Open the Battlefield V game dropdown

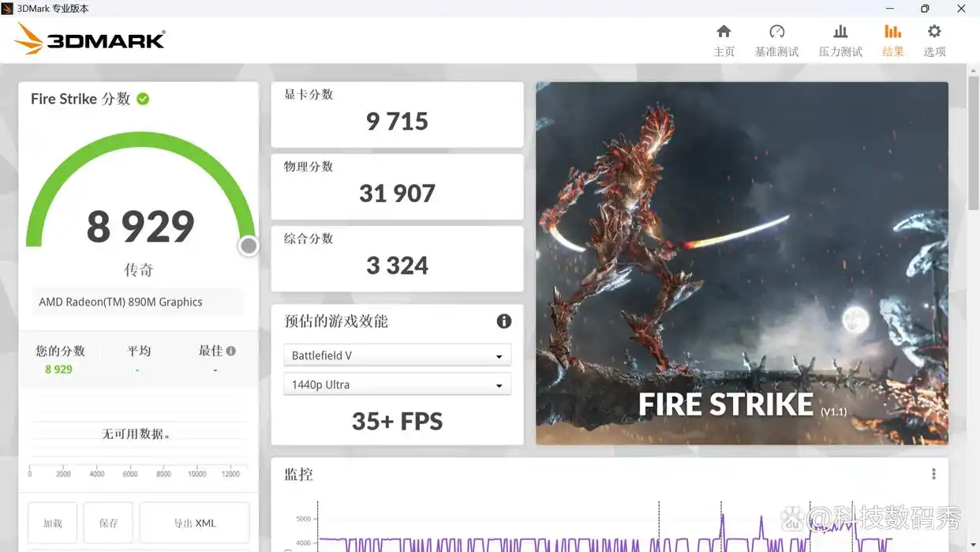click(x=397, y=355)
